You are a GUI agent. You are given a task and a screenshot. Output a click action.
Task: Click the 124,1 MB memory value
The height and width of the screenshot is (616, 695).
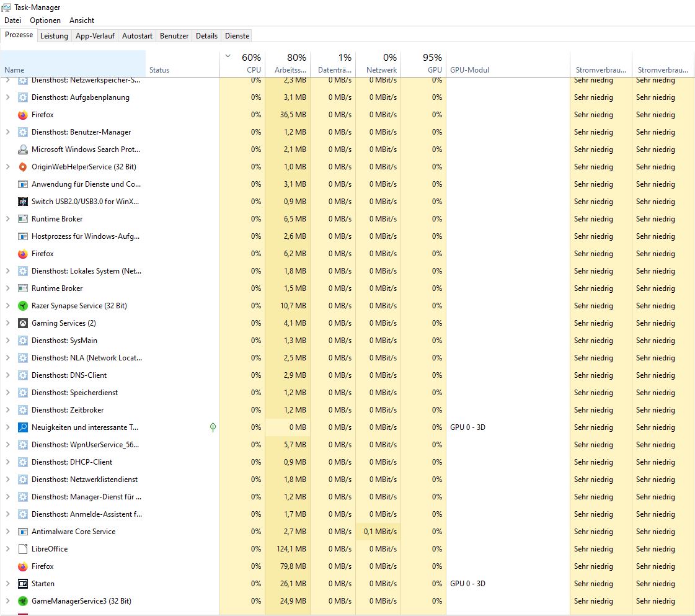click(x=291, y=549)
